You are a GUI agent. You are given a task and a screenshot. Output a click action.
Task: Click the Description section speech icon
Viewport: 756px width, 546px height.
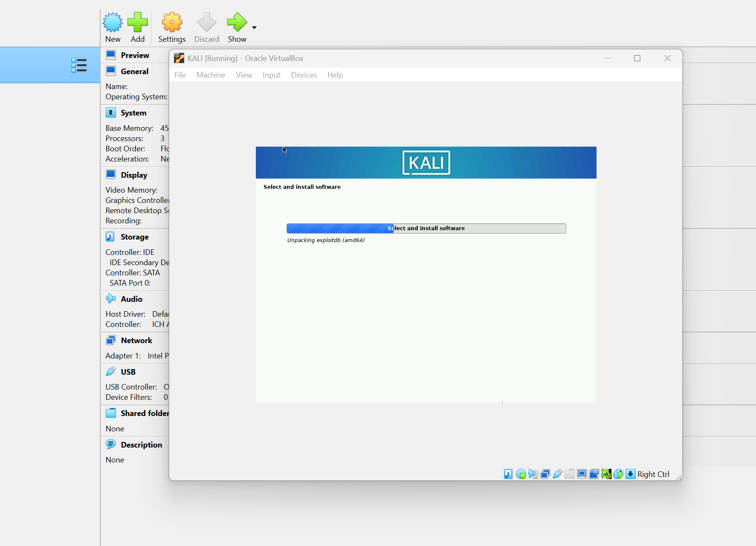111,444
